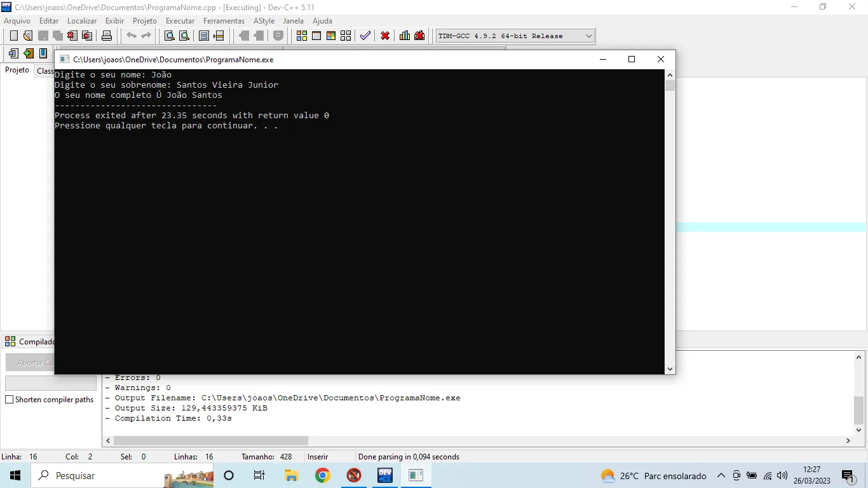Click the Profile analysis bar chart icon
This screenshot has height=488, width=868.
tap(405, 36)
